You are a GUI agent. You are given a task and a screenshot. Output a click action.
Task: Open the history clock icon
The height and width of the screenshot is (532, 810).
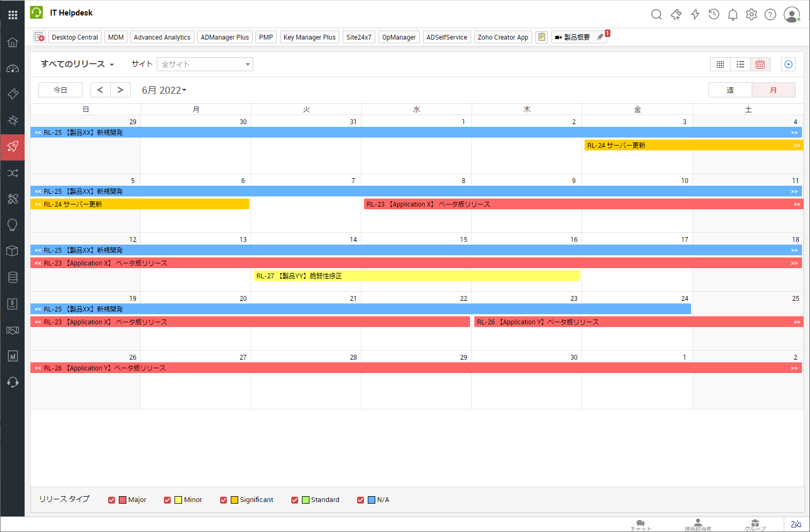(x=714, y=14)
